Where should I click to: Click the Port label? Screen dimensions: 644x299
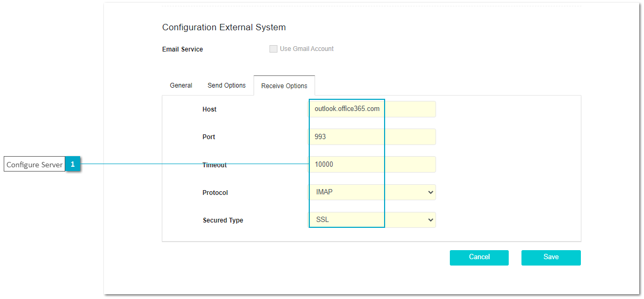pyautogui.click(x=209, y=137)
